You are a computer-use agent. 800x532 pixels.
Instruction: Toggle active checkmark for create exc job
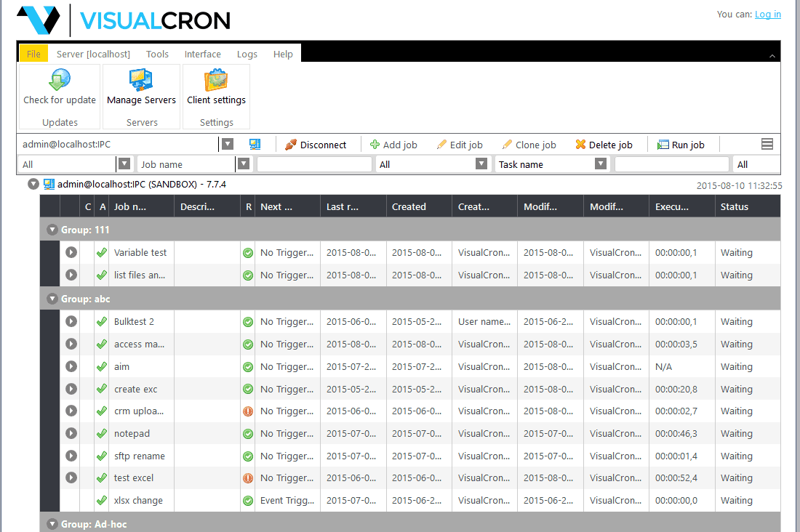[102, 389]
